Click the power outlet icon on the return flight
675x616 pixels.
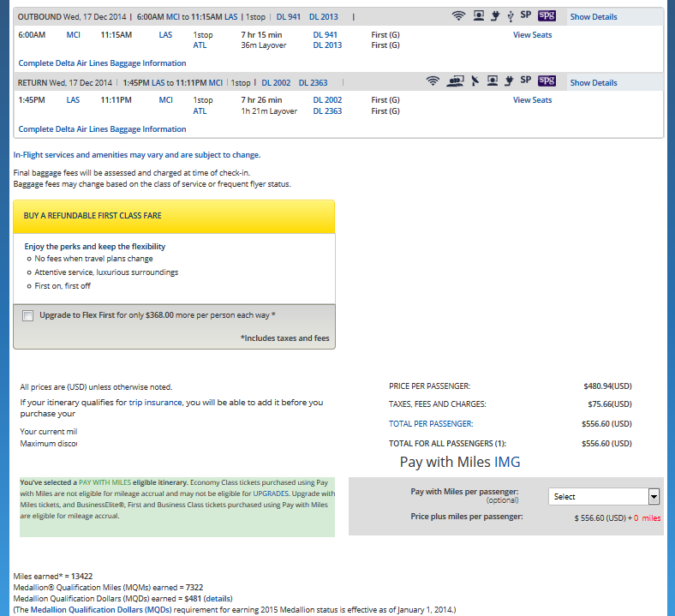tap(508, 81)
